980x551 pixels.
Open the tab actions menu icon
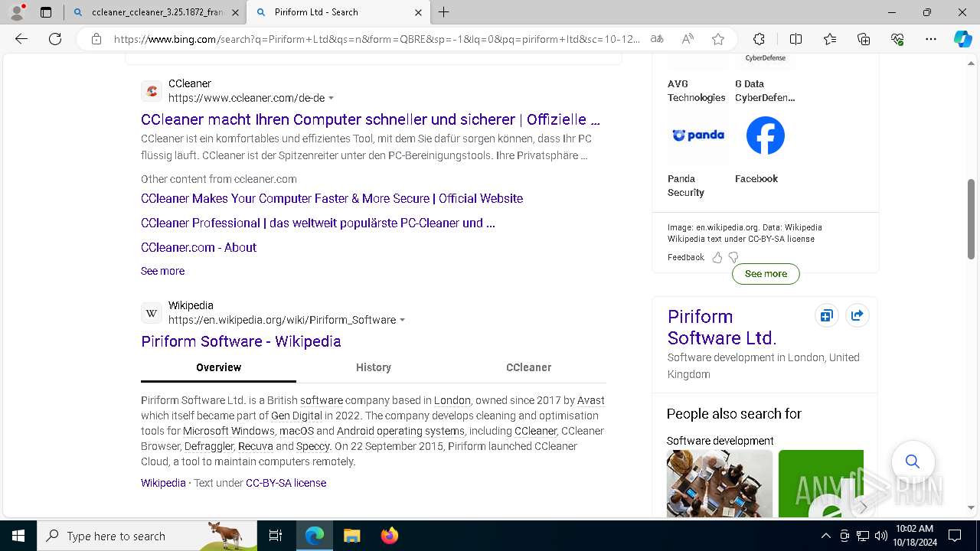tap(46, 12)
